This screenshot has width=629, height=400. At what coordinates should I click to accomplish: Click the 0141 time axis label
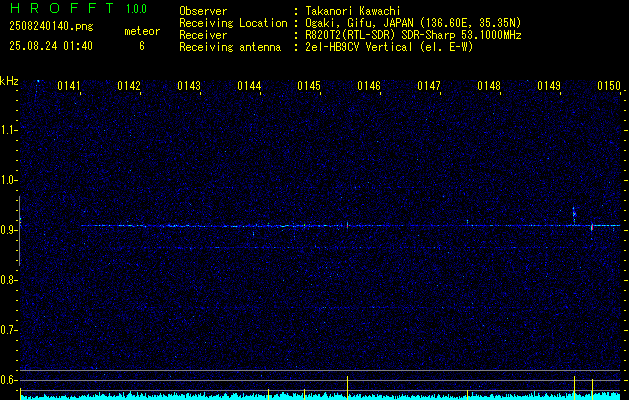[69, 86]
